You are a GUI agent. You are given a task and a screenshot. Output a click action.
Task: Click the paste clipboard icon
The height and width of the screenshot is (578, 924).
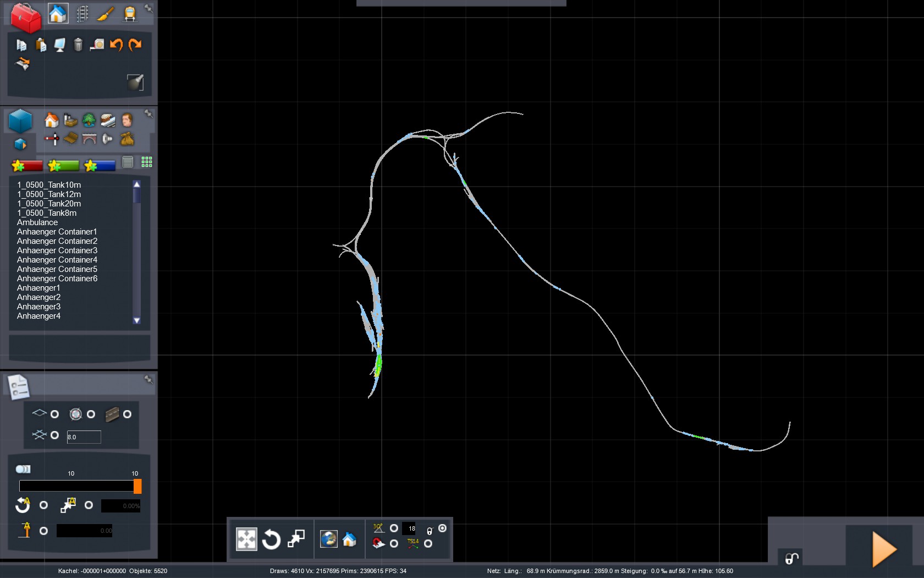pos(41,45)
